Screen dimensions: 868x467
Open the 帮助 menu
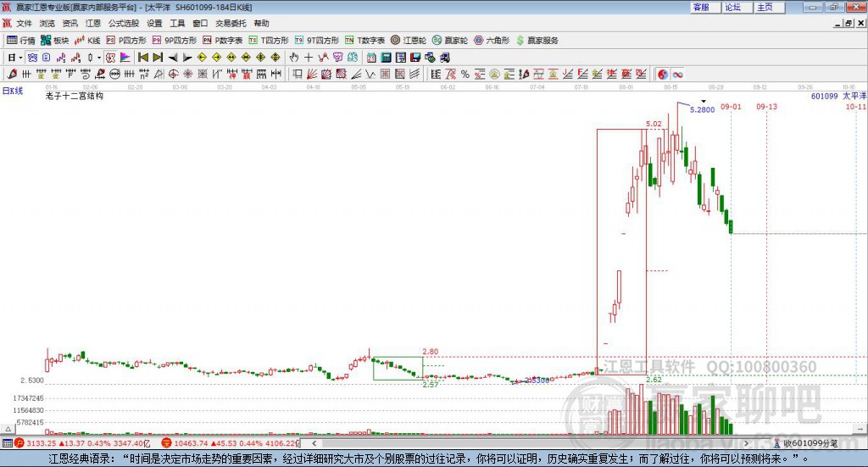(x=261, y=23)
